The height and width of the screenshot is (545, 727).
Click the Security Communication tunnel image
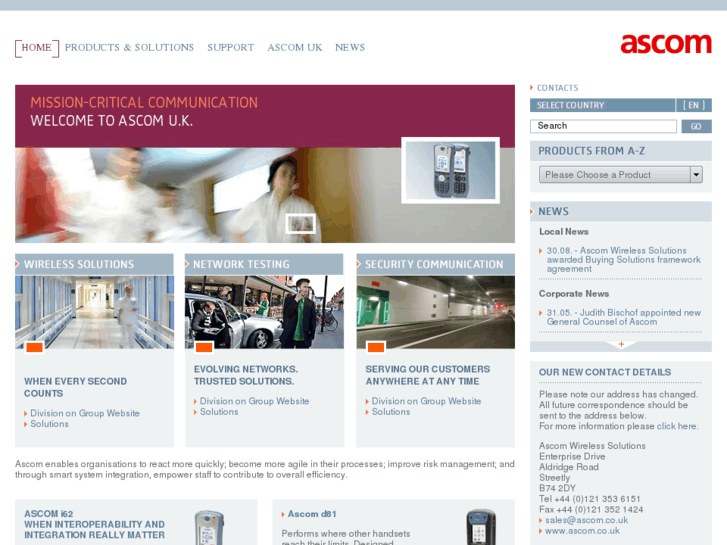point(436,312)
